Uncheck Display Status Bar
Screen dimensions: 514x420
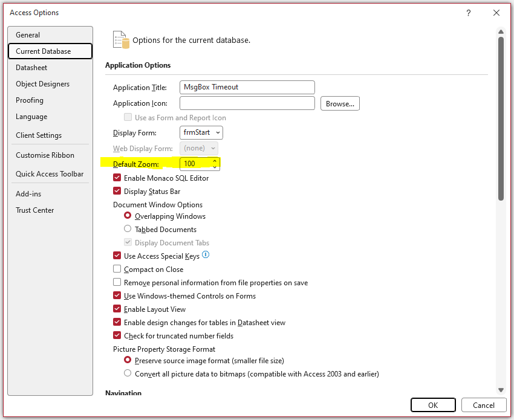tap(117, 192)
